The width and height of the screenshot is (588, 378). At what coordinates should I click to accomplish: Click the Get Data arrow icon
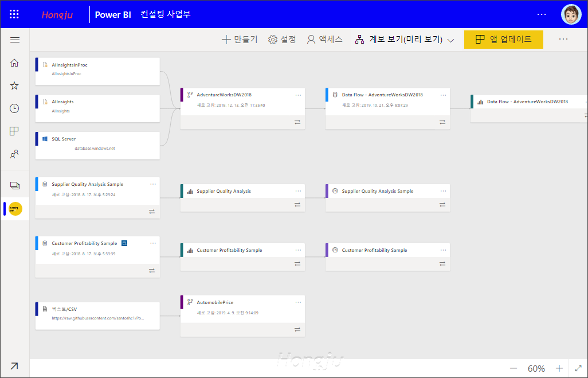pyautogui.click(x=14, y=366)
